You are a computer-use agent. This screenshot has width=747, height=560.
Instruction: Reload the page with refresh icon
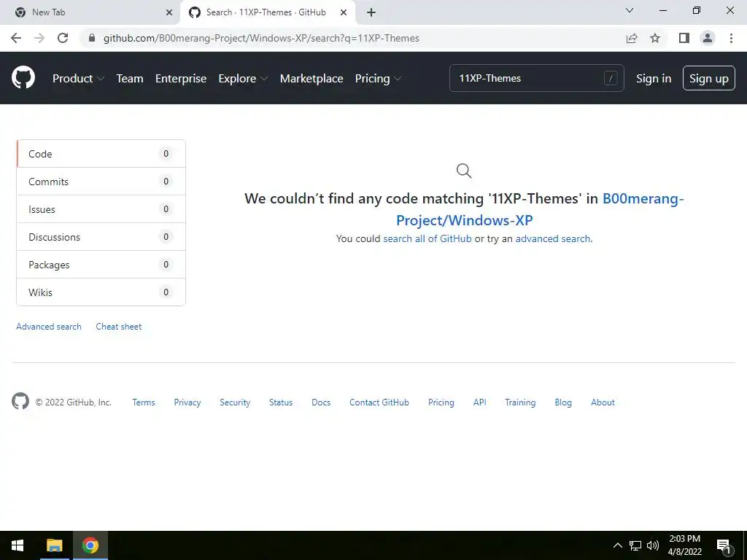coord(63,38)
